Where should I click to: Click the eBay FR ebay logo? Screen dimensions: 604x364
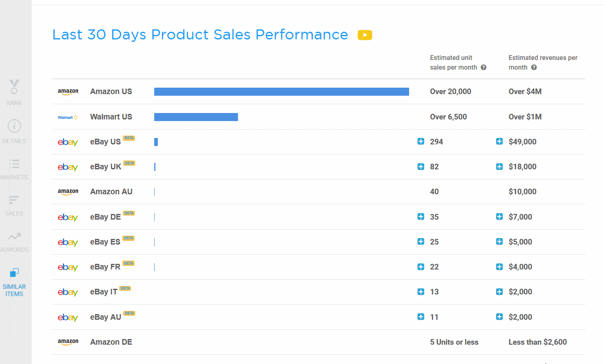click(68, 267)
